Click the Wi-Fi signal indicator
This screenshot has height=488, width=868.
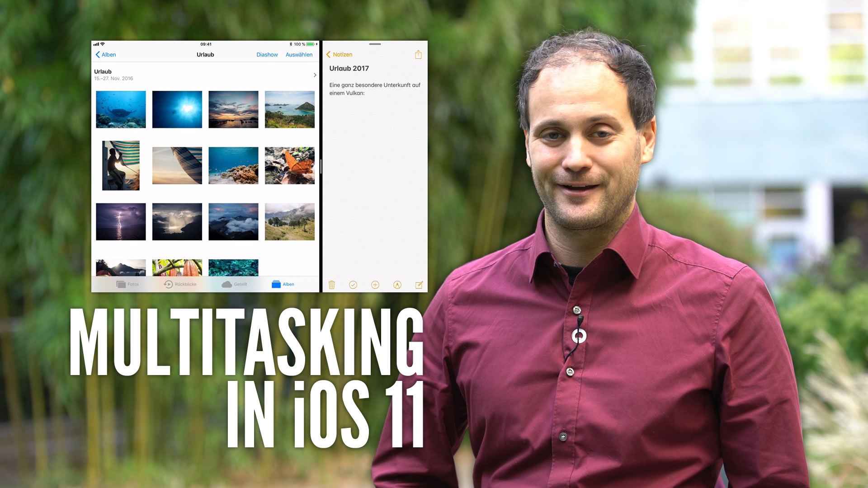click(103, 44)
